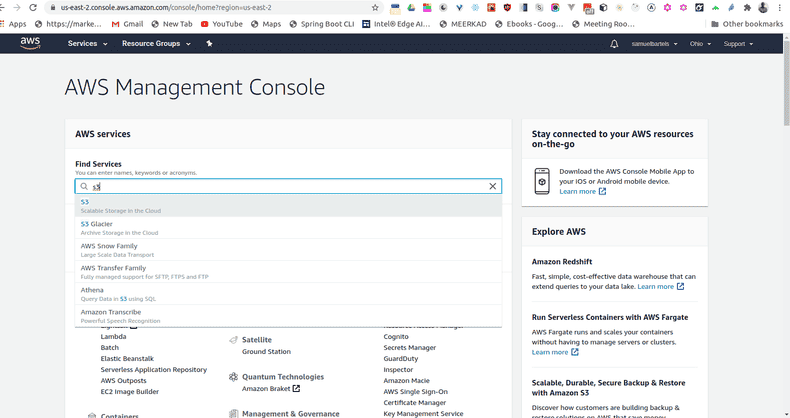Open the Apps bookmarks shortcut
The image size is (790, 418).
click(x=13, y=24)
